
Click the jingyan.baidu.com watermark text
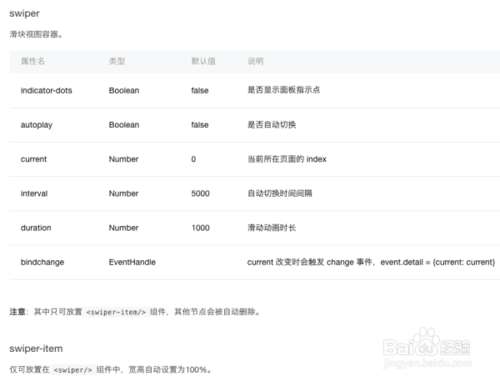(x=428, y=362)
